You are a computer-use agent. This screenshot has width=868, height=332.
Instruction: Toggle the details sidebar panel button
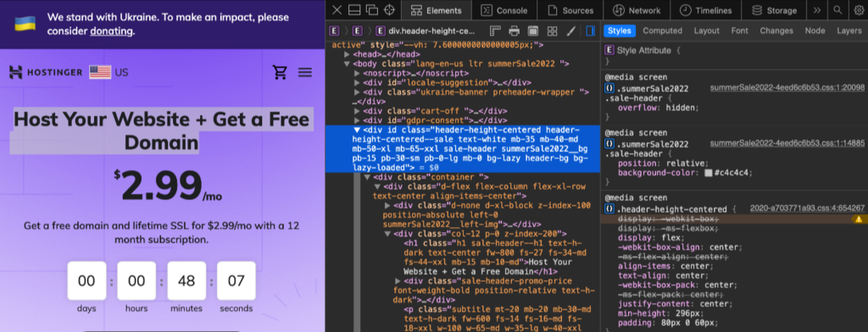590,30
